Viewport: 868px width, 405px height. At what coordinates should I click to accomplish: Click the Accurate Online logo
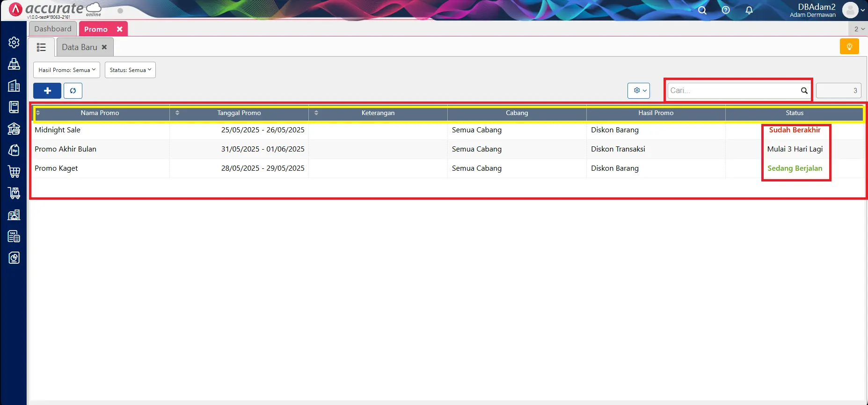(55, 9)
